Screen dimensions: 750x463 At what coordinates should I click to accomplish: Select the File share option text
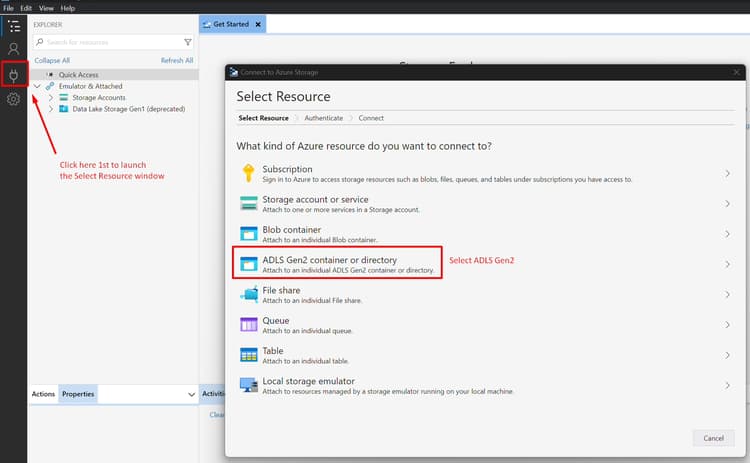(x=281, y=290)
